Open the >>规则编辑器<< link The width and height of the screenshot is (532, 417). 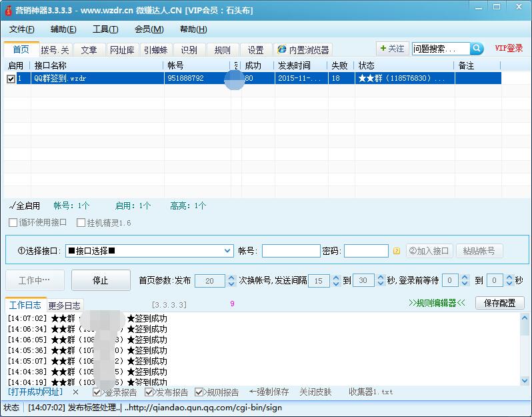(x=437, y=302)
